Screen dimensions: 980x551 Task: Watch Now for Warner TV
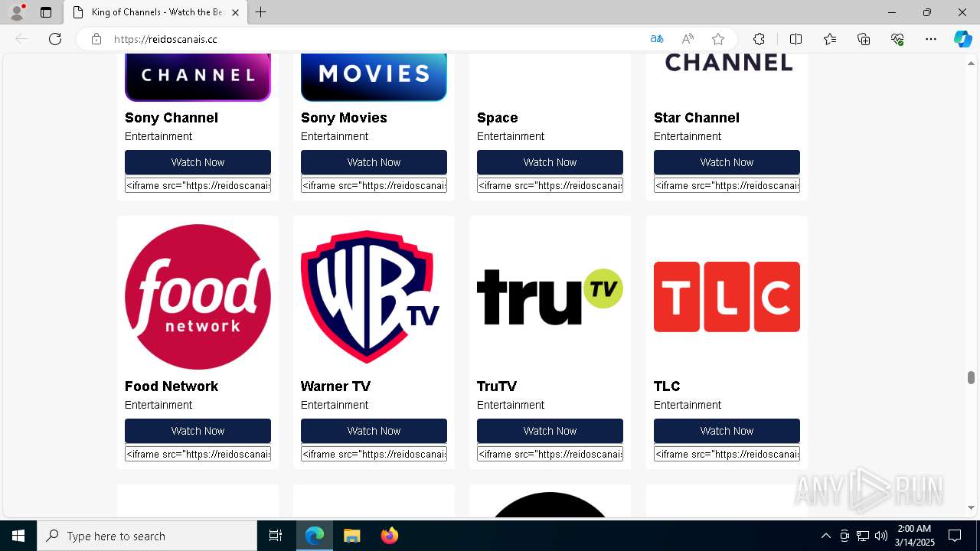pyautogui.click(x=374, y=431)
